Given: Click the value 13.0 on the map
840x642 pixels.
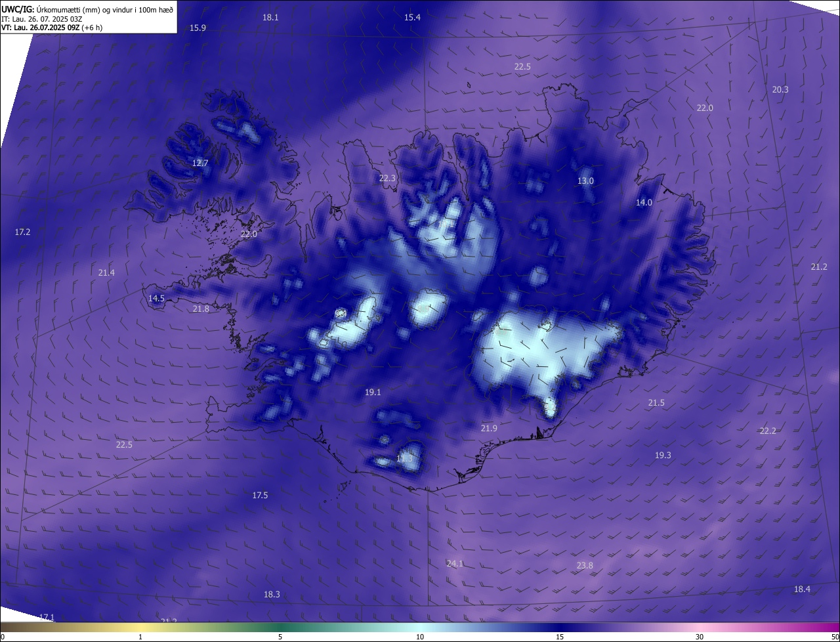Looking at the screenshot, I should click(585, 181).
